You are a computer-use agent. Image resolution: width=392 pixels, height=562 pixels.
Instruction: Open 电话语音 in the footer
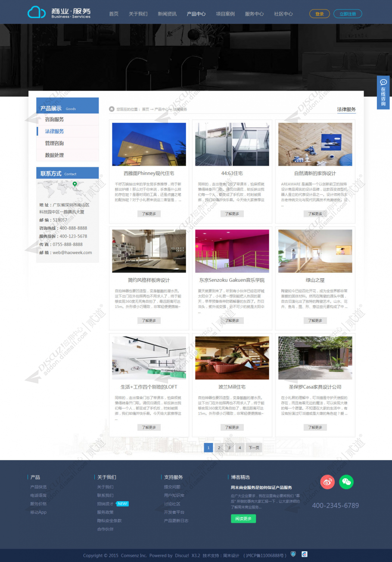click(38, 495)
